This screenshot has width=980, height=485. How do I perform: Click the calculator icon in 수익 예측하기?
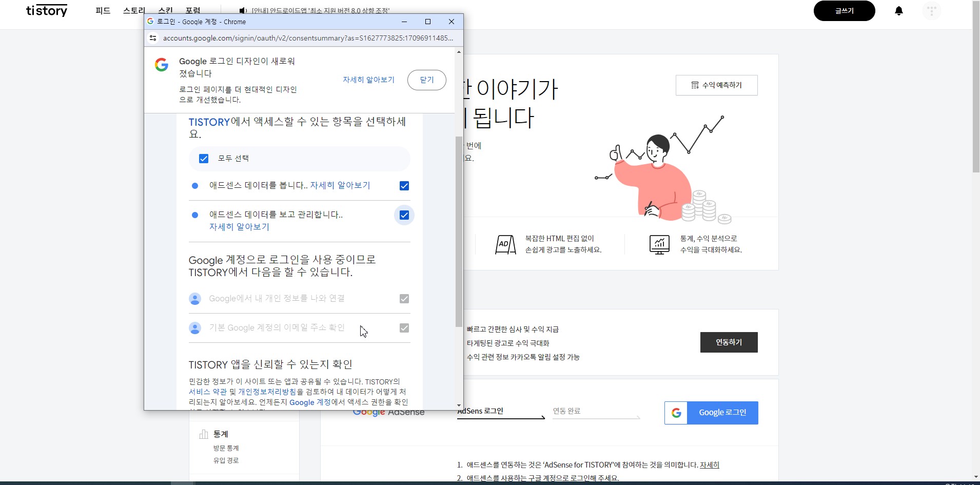coord(695,85)
